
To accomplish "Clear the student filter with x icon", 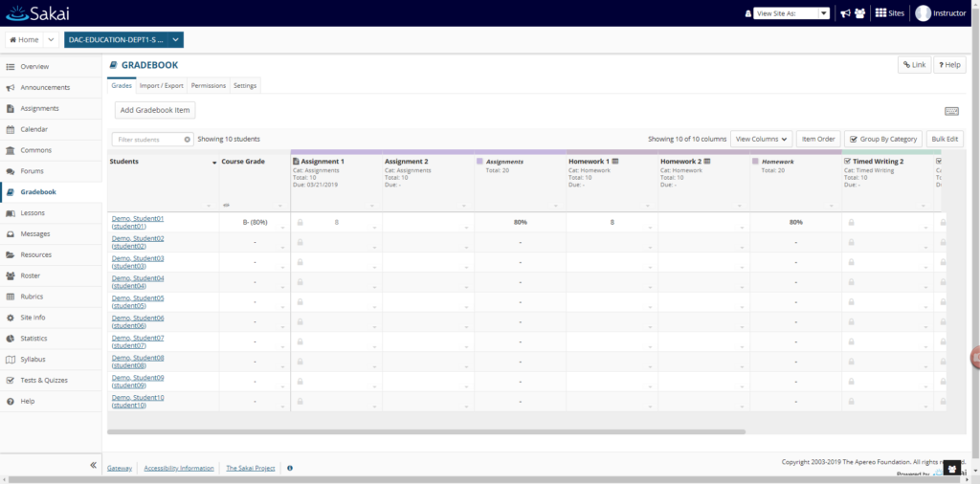I will (187, 140).
